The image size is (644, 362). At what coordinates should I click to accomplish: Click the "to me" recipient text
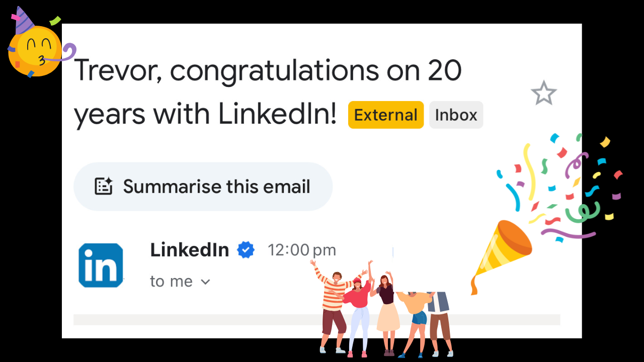(171, 282)
